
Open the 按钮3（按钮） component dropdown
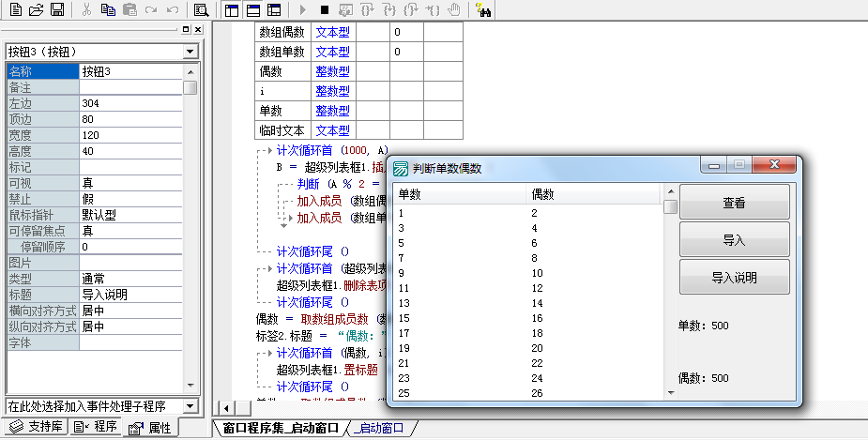click(191, 52)
